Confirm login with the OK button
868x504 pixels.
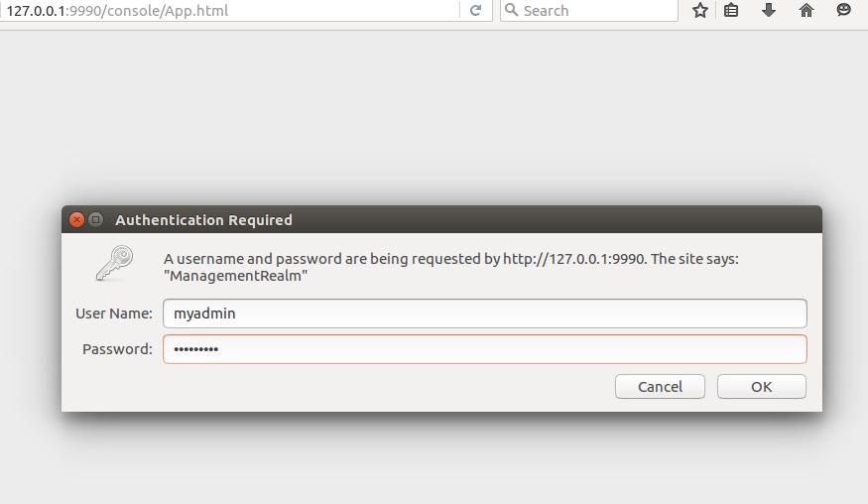point(762,387)
